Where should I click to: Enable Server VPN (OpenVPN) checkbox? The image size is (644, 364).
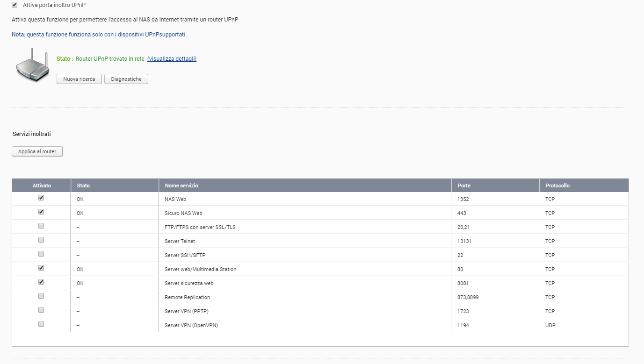[x=41, y=324]
